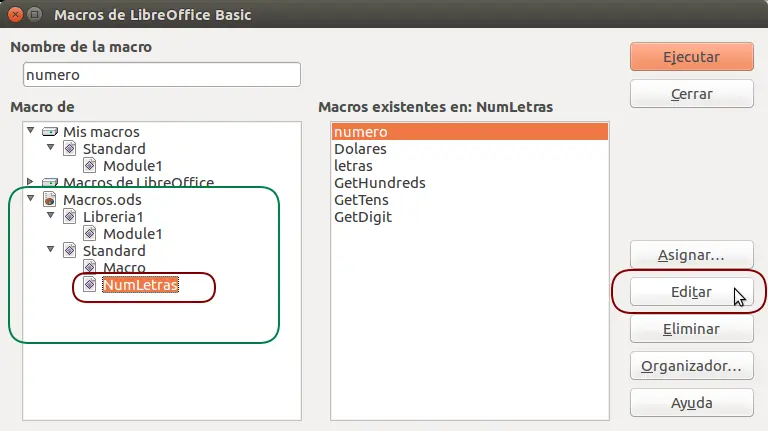768x431 pixels.
Task: Open help with Ayuda button
Action: (x=692, y=403)
